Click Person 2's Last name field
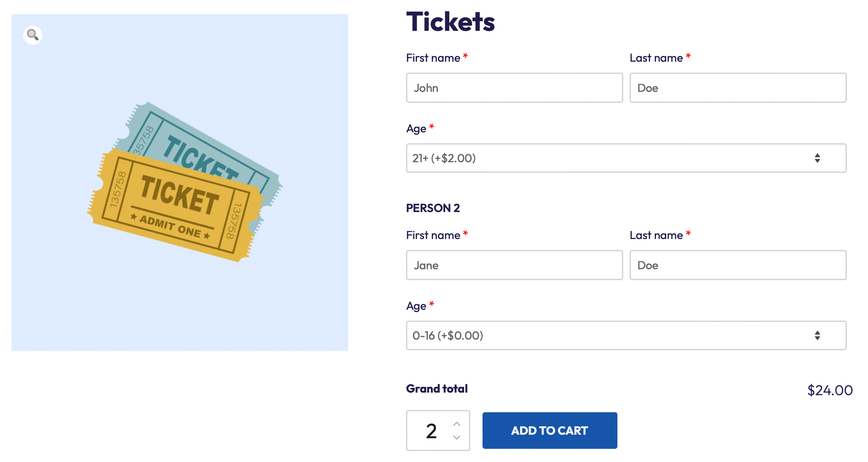This screenshot has height=462, width=868. click(x=738, y=265)
